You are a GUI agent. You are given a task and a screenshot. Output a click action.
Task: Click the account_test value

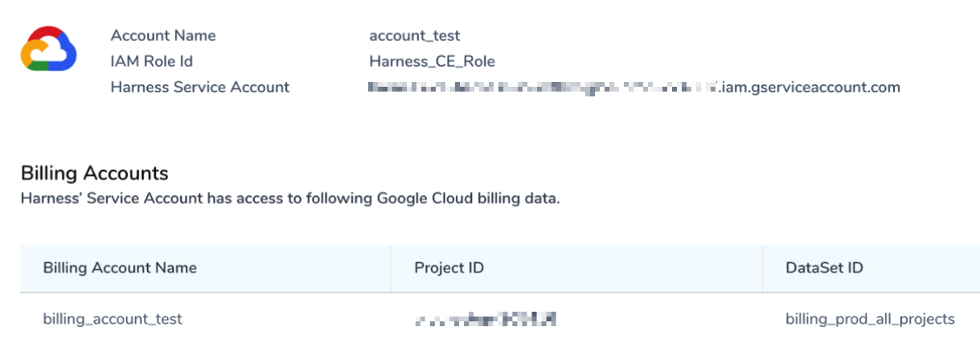pyautogui.click(x=415, y=36)
